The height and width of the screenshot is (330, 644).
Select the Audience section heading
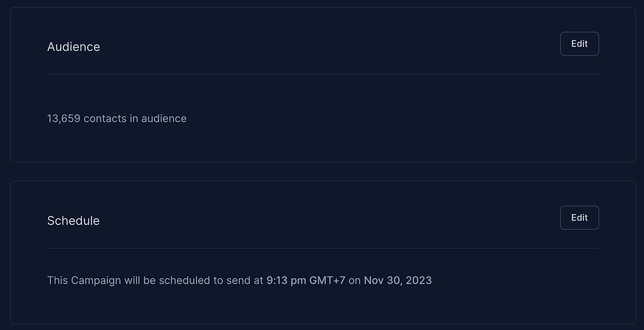point(73,47)
